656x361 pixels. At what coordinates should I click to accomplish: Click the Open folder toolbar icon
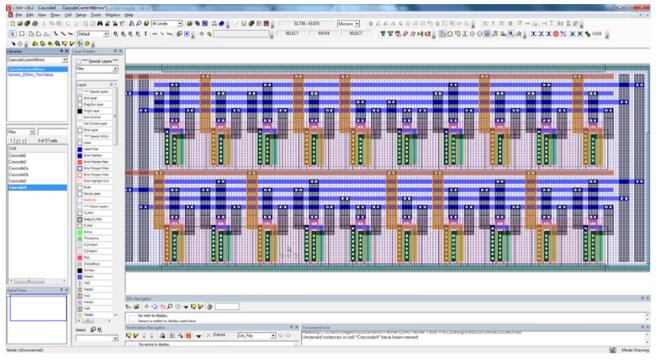20,24
